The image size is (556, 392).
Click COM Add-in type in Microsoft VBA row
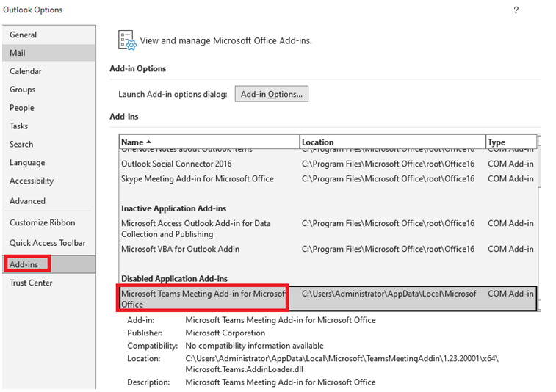(510, 249)
